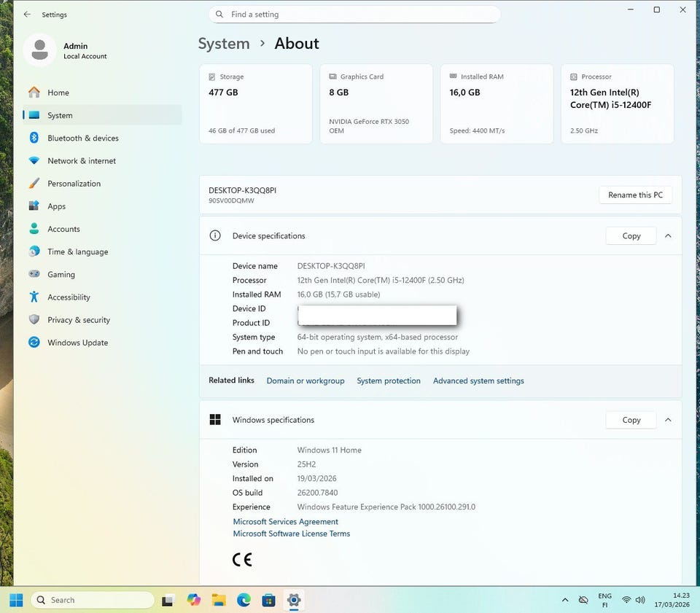Open Microsoft Edge from taskbar
Screen dimensions: 700x613
244,600
